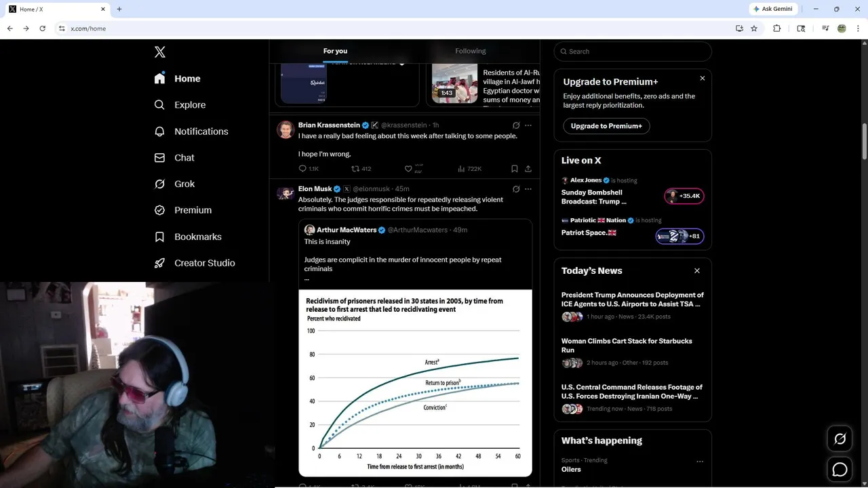Open the Chrome profile avatar

point(842,28)
